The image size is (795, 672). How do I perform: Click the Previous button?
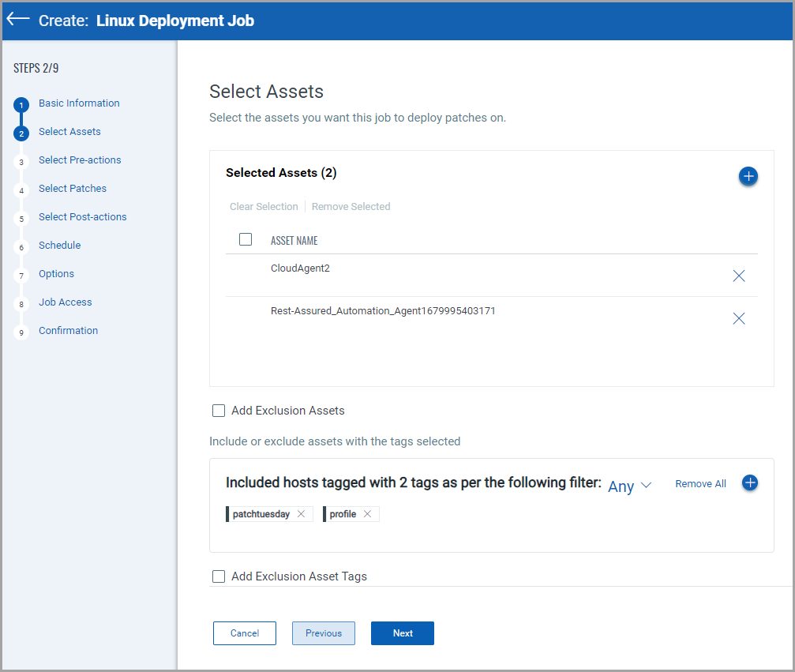[x=324, y=633]
